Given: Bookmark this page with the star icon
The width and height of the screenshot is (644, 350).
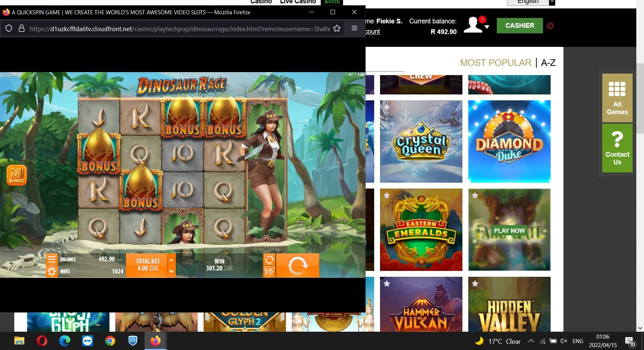Looking at the screenshot, I should click(337, 29).
